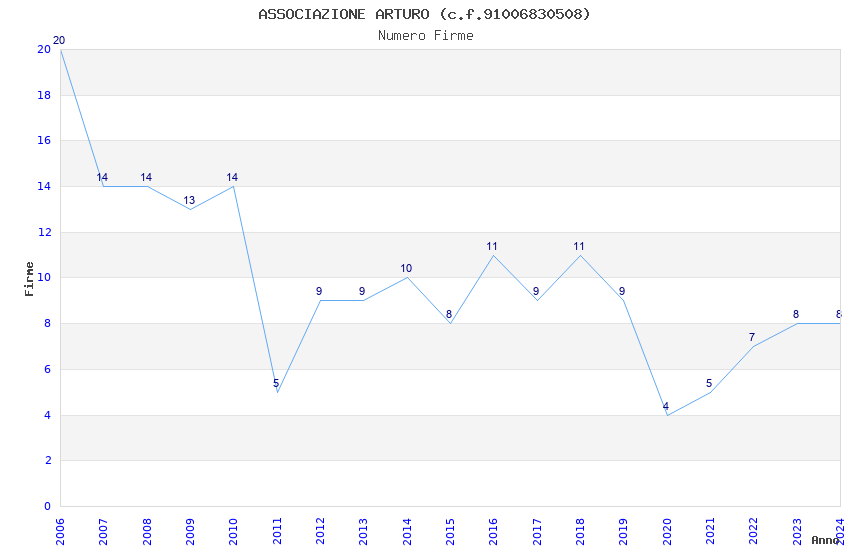The image size is (850, 550).
Task: Select the data label 14 above 2007
Action: [102, 178]
